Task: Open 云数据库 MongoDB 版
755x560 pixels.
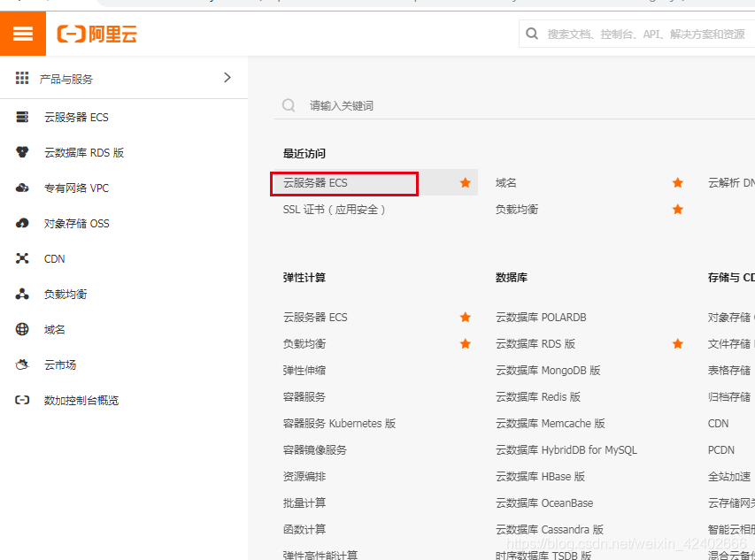Action: pyautogui.click(x=547, y=370)
